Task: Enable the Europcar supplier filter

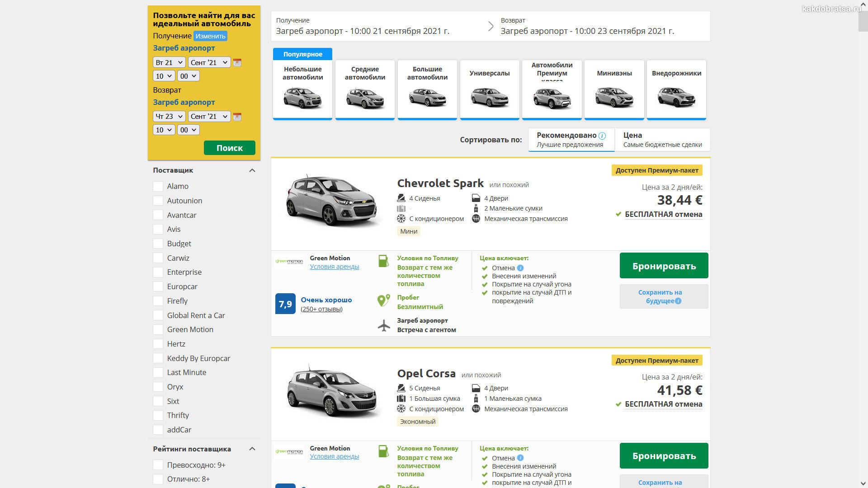Action: pyautogui.click(x=158, y=286)
